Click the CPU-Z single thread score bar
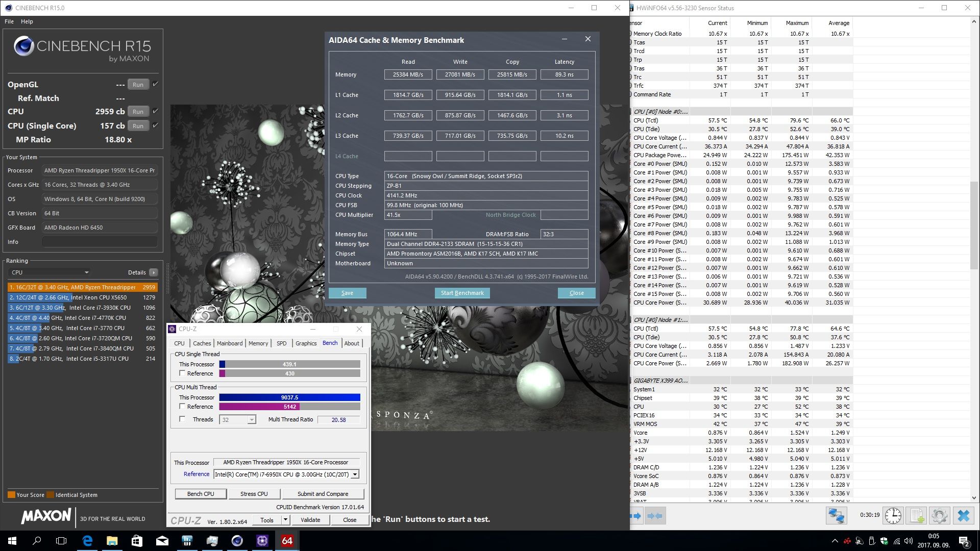The image size is (980, 551). [x=289, y=364]
